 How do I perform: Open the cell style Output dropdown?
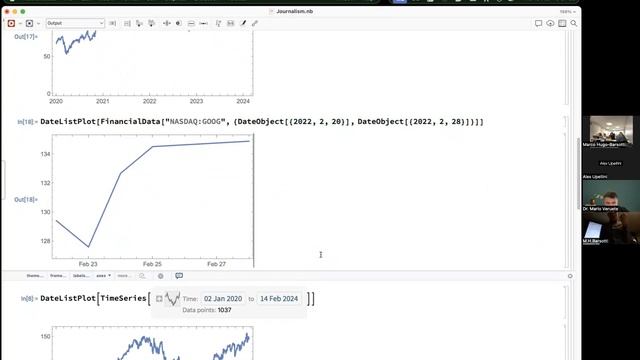point(75,23)
